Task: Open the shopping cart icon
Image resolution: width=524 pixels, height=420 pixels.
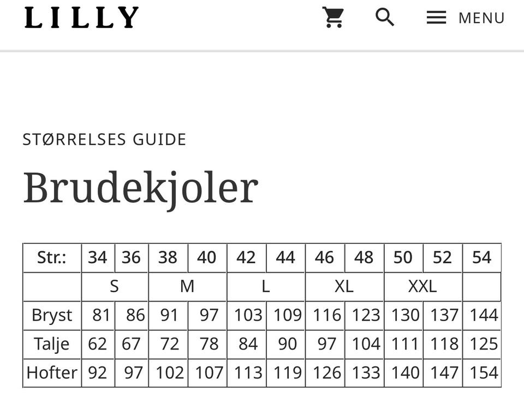Action: click(333, 17)
